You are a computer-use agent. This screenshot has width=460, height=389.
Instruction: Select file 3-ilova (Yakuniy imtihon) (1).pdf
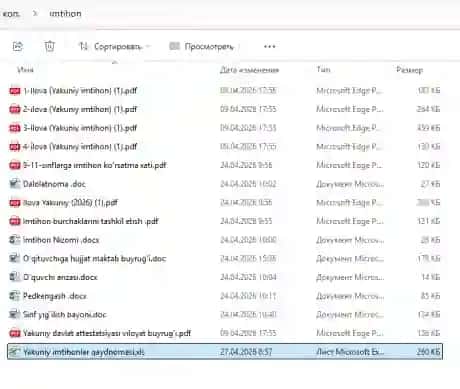coord(80,128)
